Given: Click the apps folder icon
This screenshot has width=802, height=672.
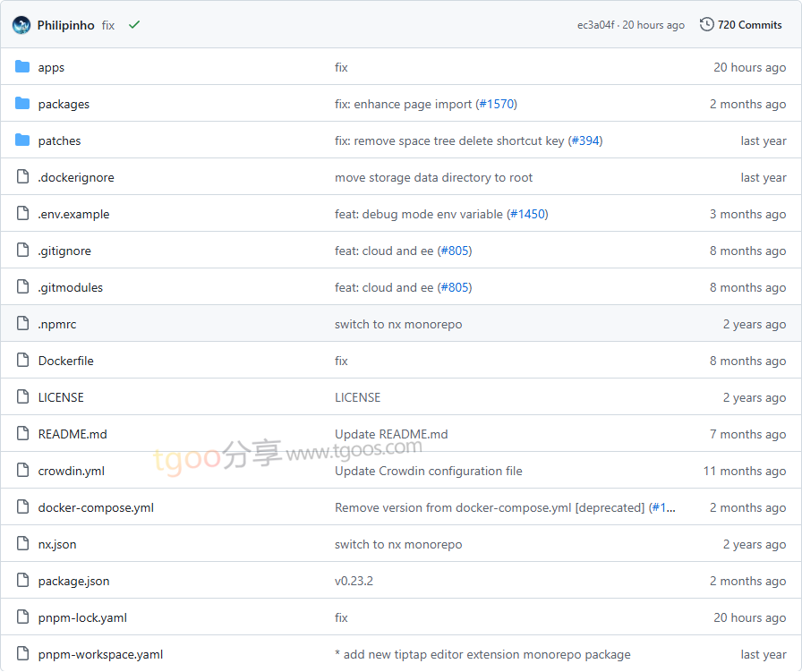Looking at the screenshot, I should (22, 67).
